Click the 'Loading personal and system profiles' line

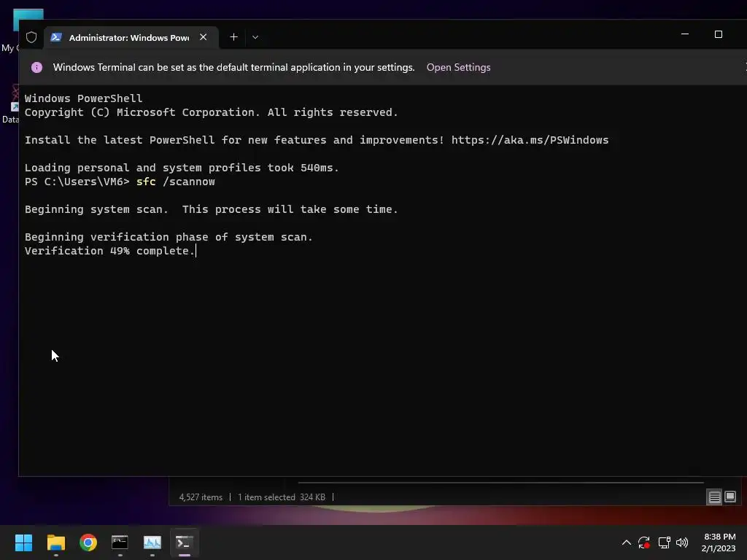coord(182,168)
